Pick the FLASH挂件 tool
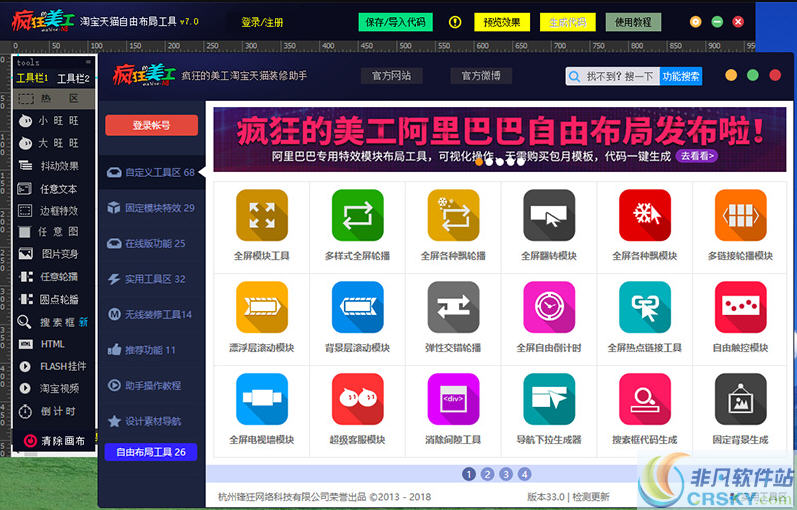Viewport: 797px width, 510px height. 53,366
